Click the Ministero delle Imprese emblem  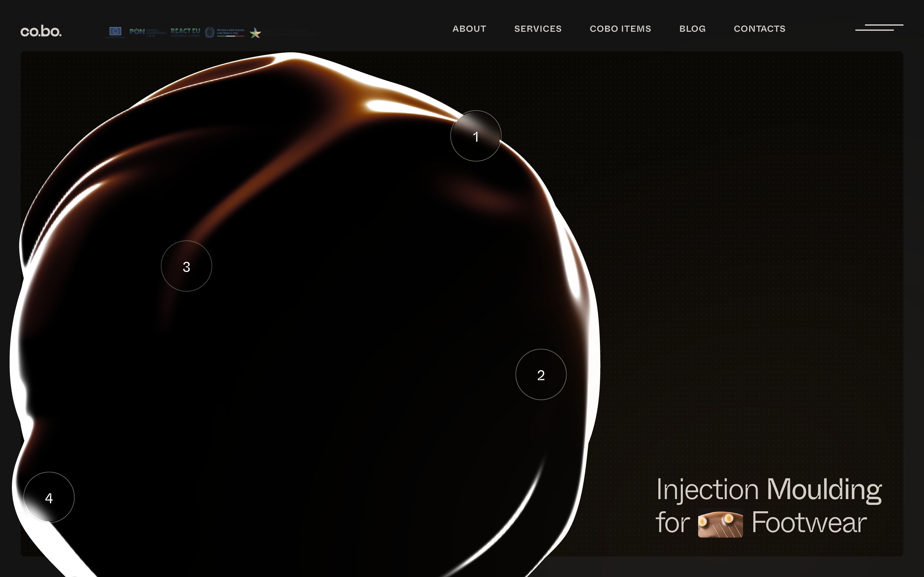tap(210, 32)
